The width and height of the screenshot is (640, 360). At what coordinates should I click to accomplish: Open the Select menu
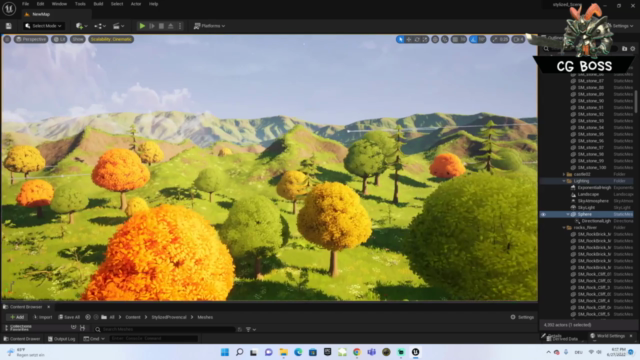(117, 4)
